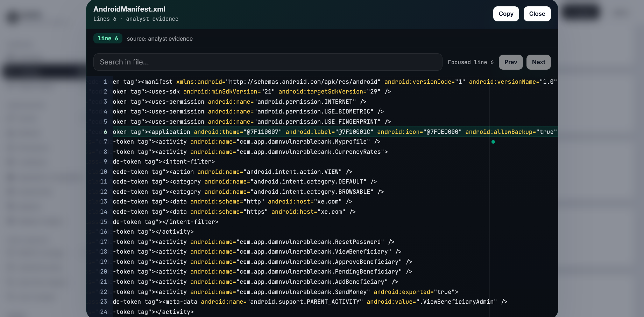Go to previous match with Prev

(511, 62)
